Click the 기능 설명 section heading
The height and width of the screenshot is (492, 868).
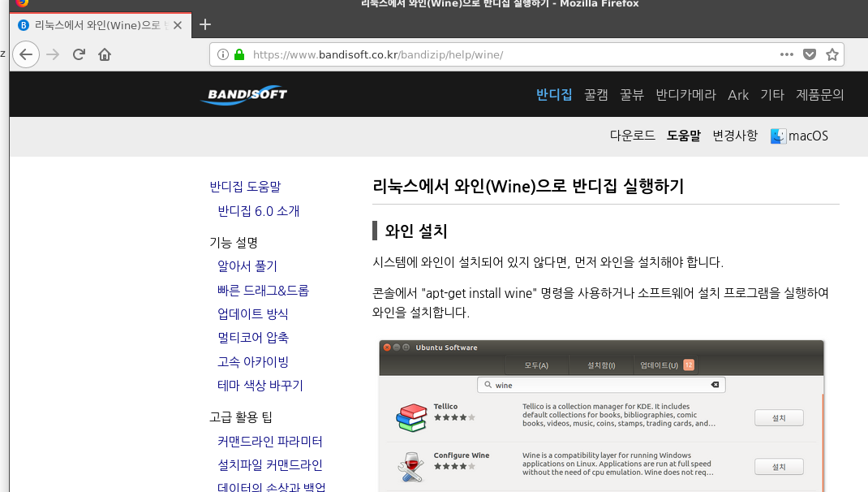click(x=234, y=243)
